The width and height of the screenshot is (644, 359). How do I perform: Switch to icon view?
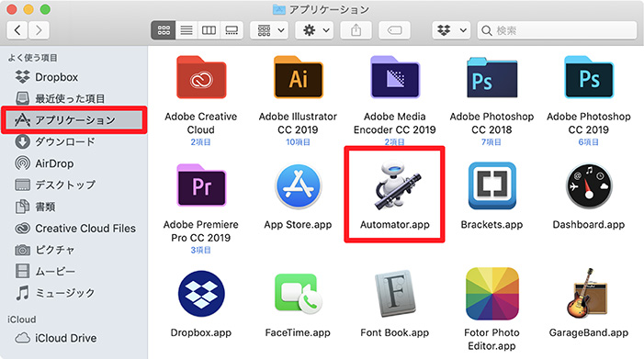click(164, 30)
